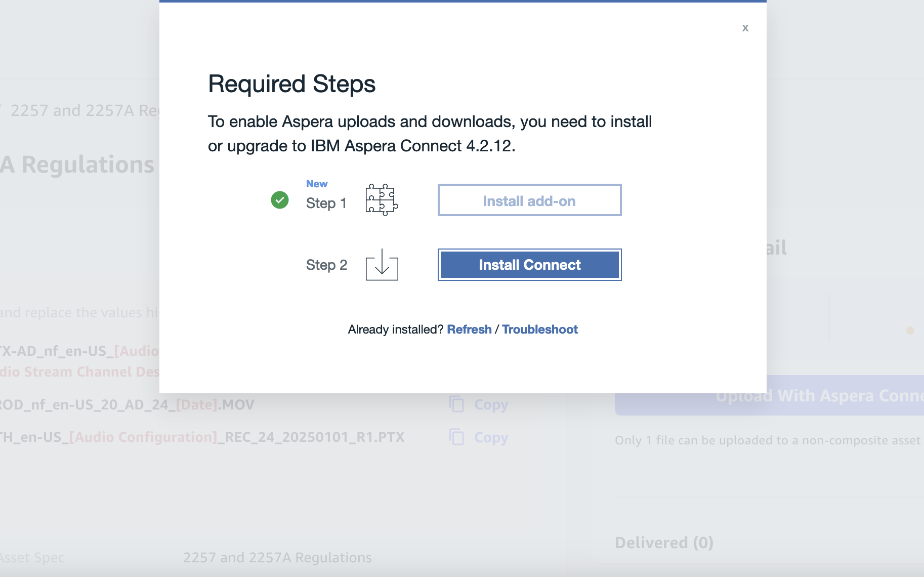Click the Step 2 download arrow icon

pyautogui.click(x=382, y=264)
